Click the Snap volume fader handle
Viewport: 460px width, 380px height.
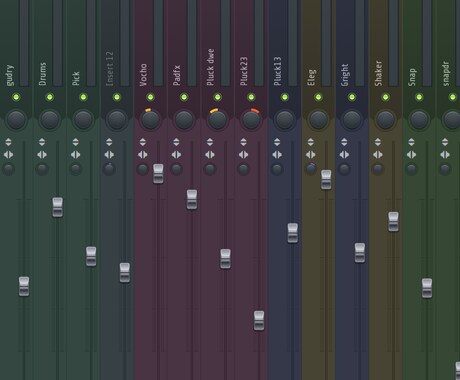pyautogui.click(x=427, y=288)
